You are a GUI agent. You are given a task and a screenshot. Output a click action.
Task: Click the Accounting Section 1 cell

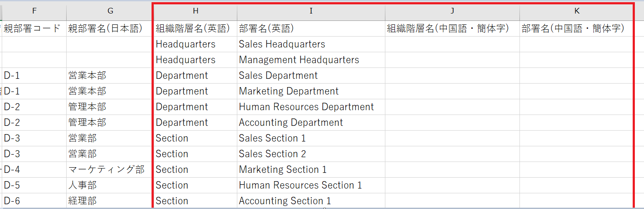click(x=285, y=201)
